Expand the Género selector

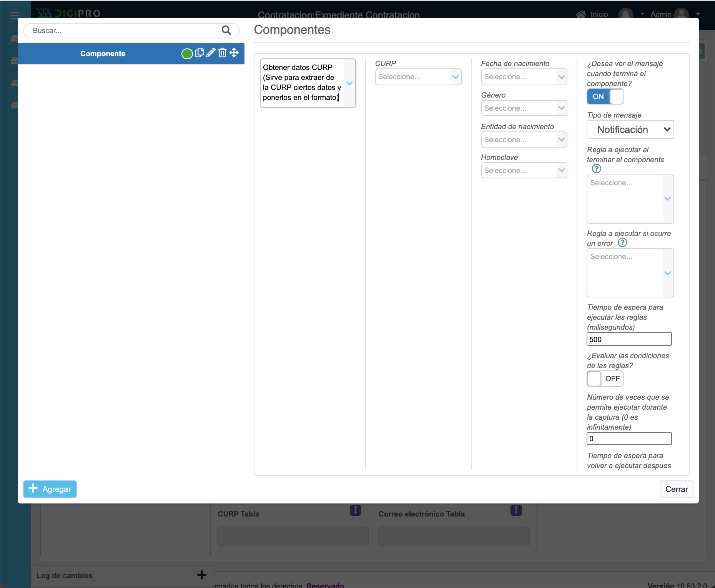point(524,108)
